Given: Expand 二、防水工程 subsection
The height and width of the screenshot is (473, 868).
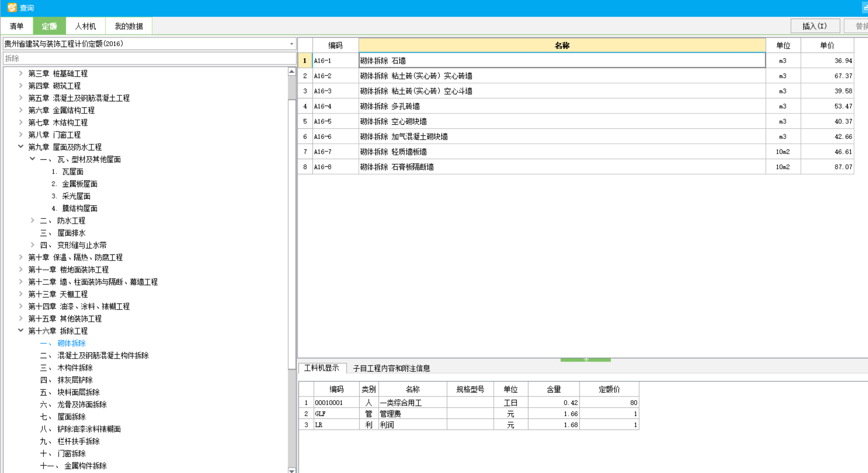Looking at the screenshot, I should [32, 220].
